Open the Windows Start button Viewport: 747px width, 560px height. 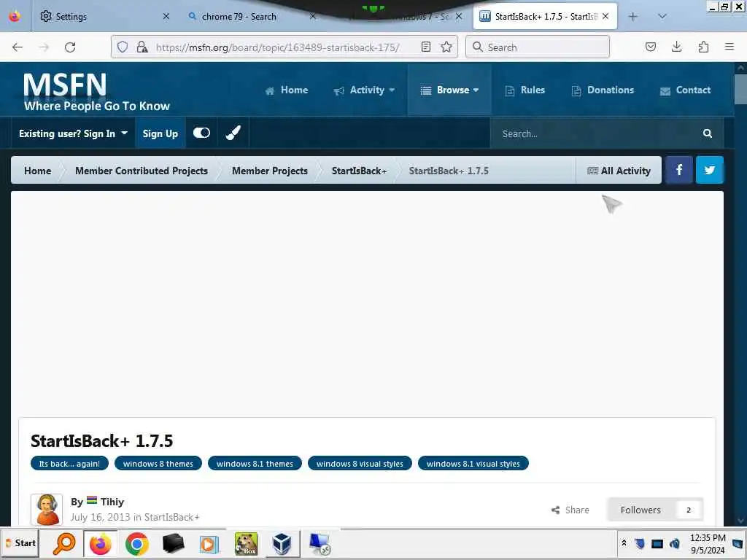click(21, 543)
